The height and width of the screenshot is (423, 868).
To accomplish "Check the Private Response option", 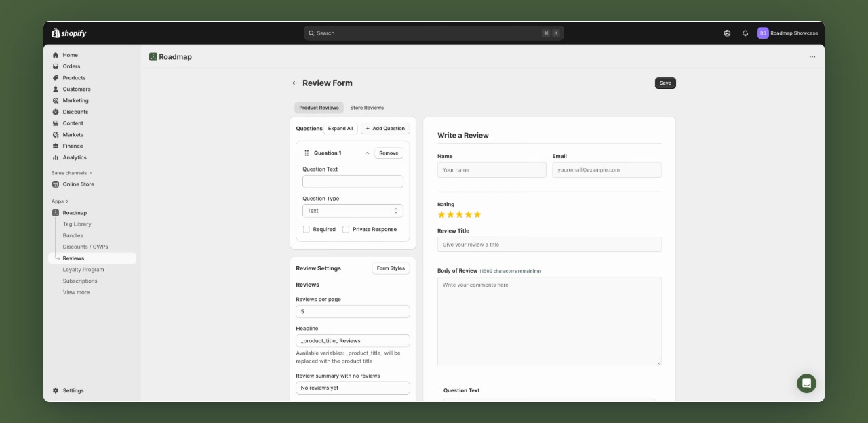I will coord(347,229).
